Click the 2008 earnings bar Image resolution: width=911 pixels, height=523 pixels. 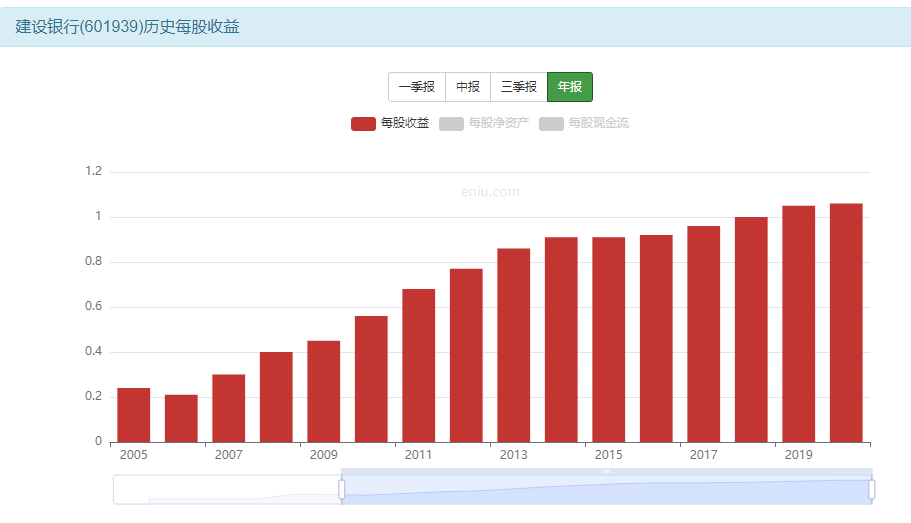(x=276, y=397)
